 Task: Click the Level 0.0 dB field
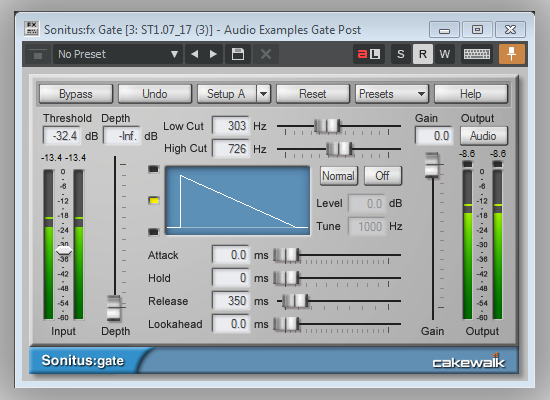367,204
